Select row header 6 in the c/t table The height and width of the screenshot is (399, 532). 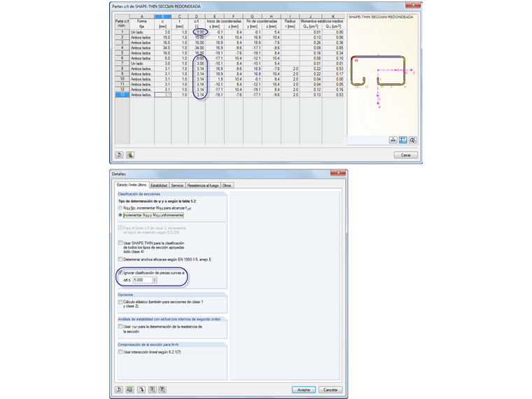(x=122, y=58)
